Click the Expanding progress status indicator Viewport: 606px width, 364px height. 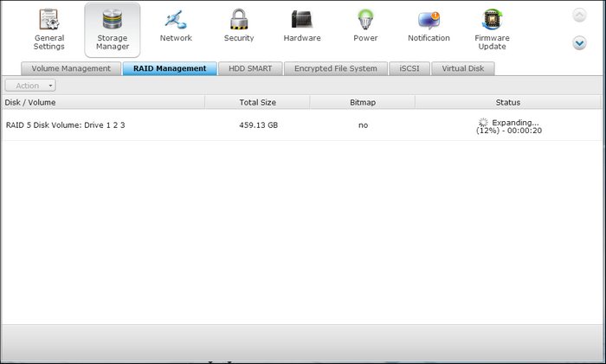coord(508,126)
